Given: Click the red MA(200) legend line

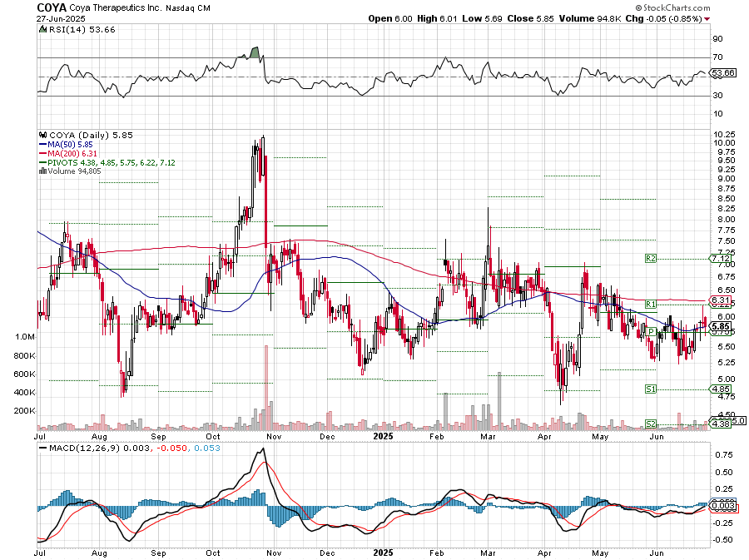Looking at the screenshot, I should point(43,154).
